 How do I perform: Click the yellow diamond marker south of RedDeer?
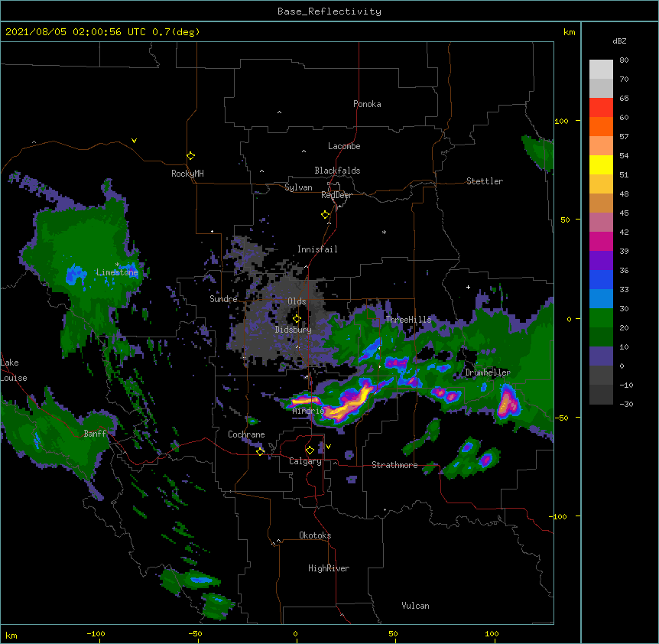[325, 215]
